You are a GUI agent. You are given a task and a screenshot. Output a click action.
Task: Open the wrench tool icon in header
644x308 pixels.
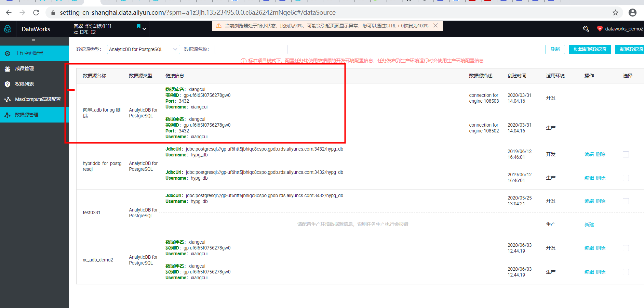[586, 29]
